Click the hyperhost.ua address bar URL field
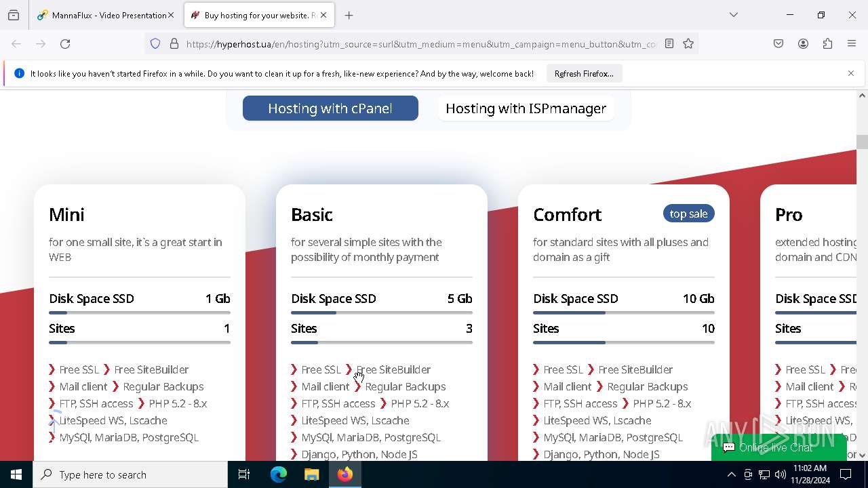This screenshot has width=868, height=488. click(420, 44)
